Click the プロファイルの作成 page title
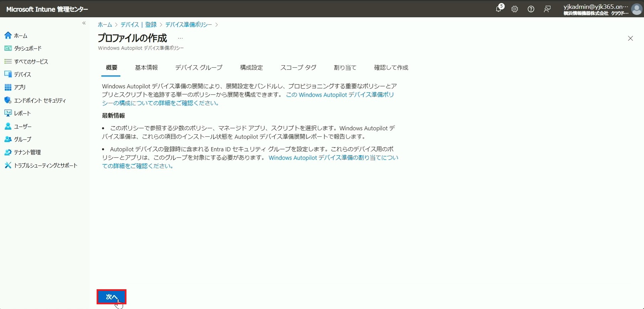This screenshot has width=644, height=309. tap(132, 38)
